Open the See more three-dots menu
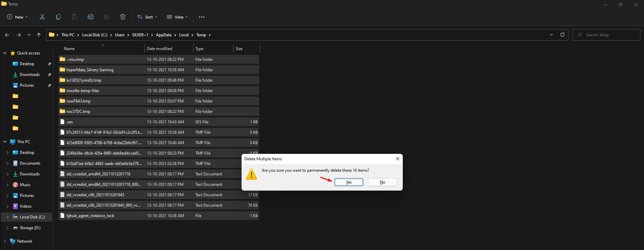 [x=202, y=17]
